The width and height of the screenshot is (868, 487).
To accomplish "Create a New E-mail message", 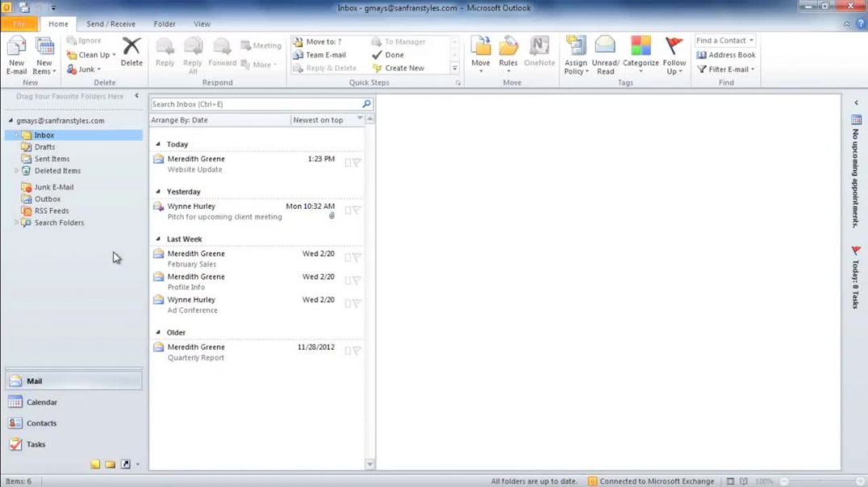I will (16, 56).
